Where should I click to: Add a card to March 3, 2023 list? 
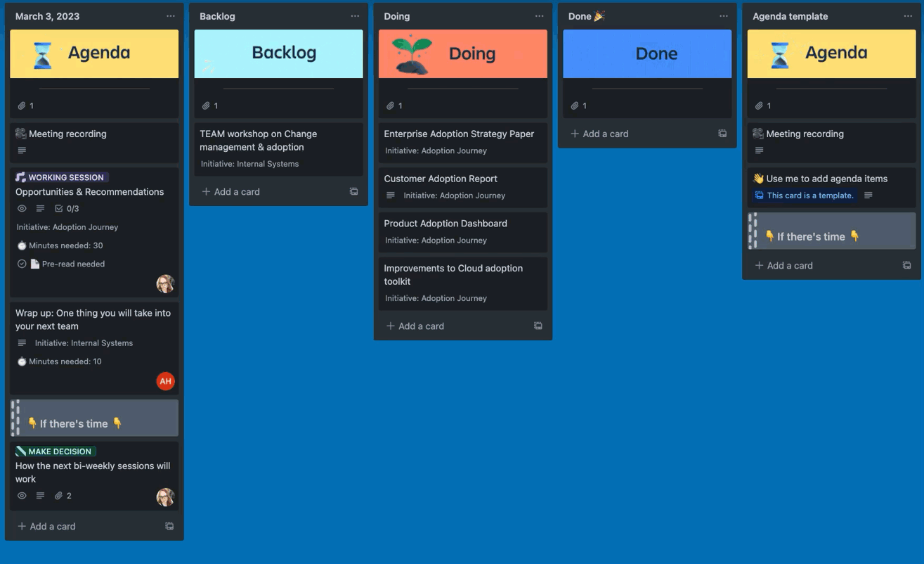pyautogui.click(x=46, y=526)
